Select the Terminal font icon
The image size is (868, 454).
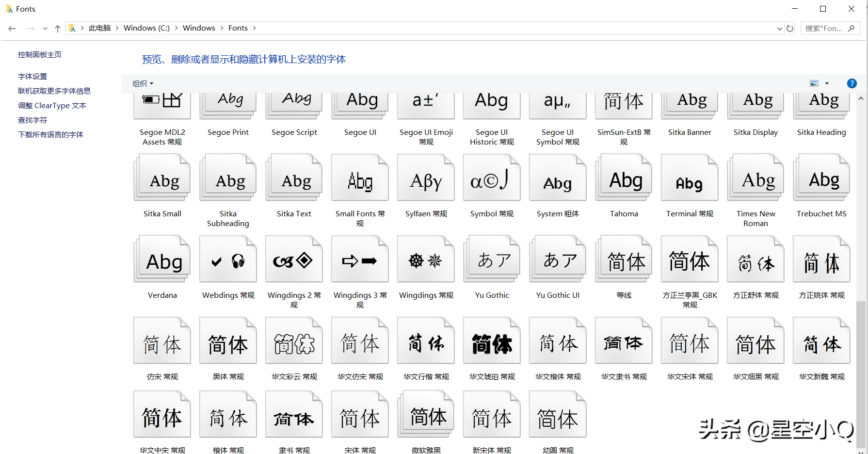(690, 177)
